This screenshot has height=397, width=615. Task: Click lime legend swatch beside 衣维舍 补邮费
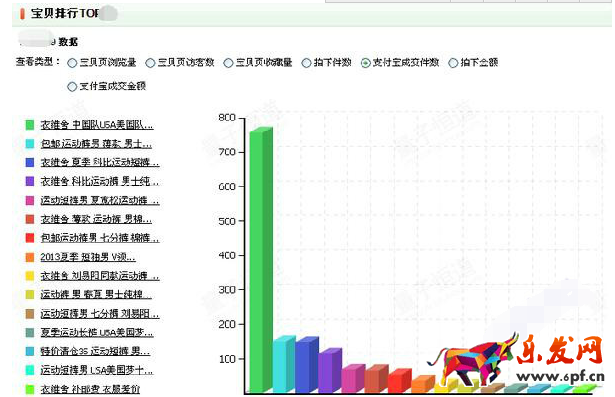pyautogui.click(x=30, y=389)
